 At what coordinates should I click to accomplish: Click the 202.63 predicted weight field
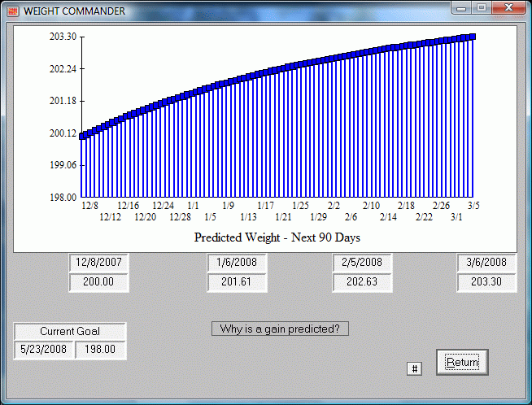[363, 282]
